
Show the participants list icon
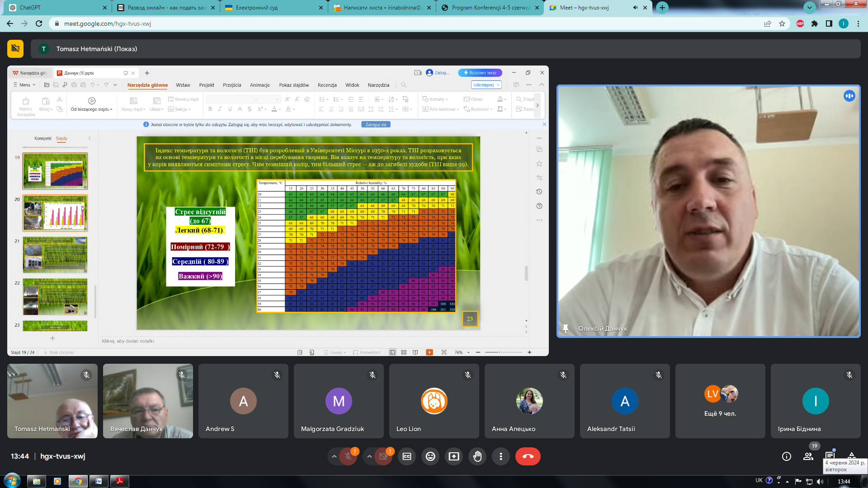pyautogui.click(x=808, y=456)
